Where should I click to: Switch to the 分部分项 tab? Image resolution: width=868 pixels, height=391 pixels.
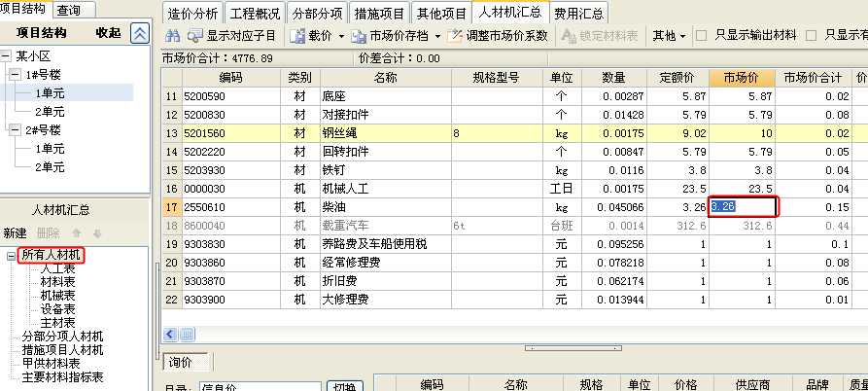(318, 14)
